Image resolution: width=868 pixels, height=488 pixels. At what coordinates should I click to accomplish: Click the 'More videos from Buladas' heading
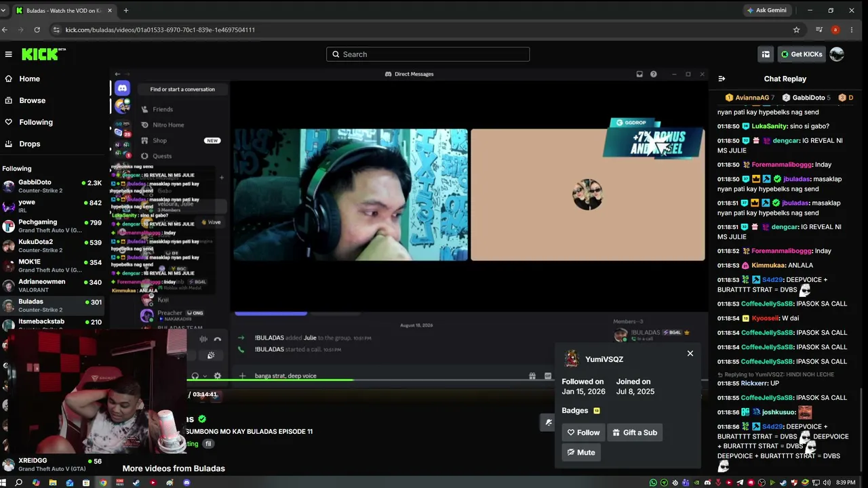[174, 468]
